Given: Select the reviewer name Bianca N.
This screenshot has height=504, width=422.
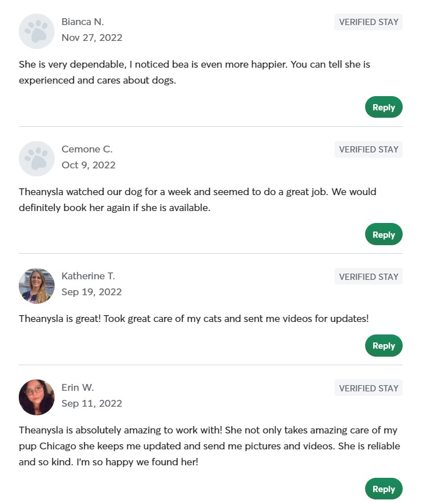Looking at the screenshot, I should (82, 22).
